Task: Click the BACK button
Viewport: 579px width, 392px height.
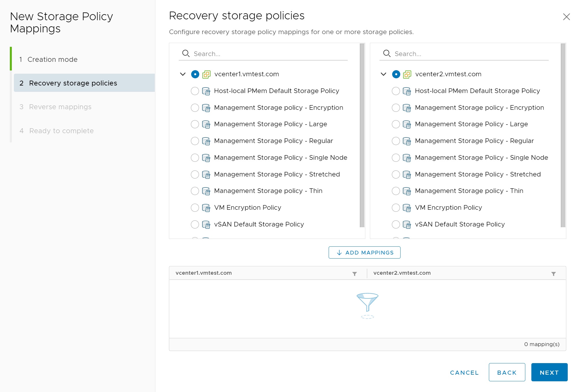Action: click(507, 372)
